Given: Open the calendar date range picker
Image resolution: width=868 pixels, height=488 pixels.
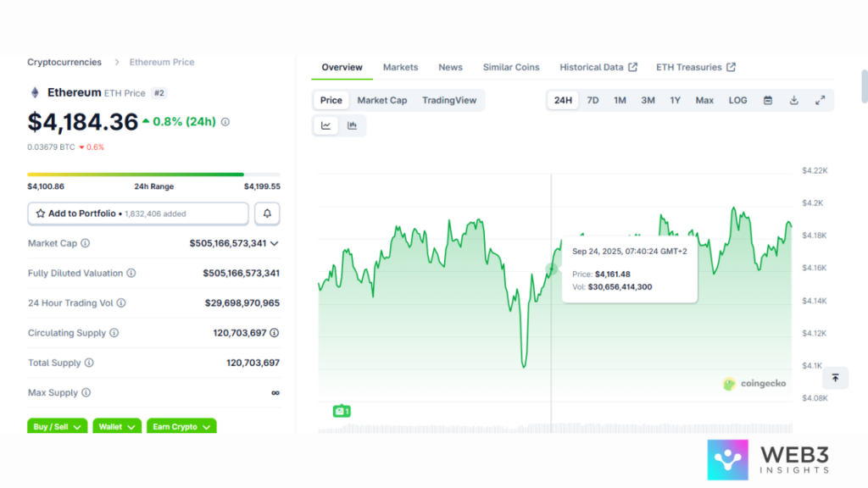Looking at the screenshot, I should pyautogui.click(x=768, y=100).
